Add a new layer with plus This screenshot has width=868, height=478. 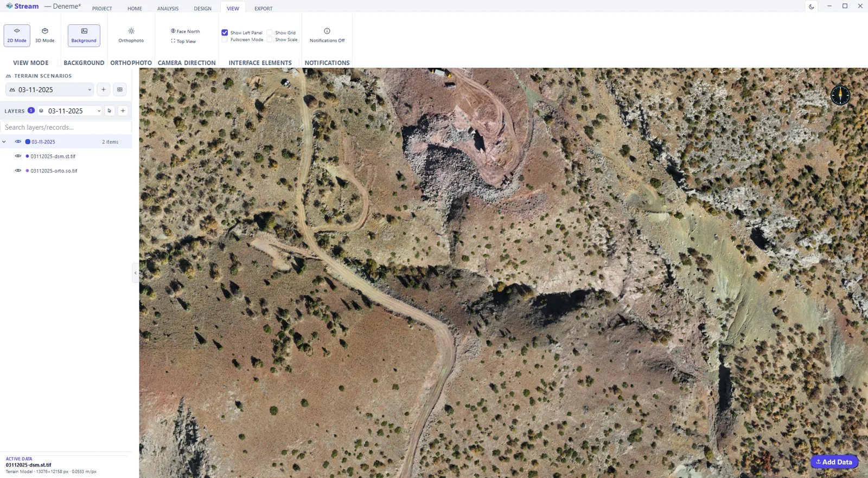tap(123, 111)
